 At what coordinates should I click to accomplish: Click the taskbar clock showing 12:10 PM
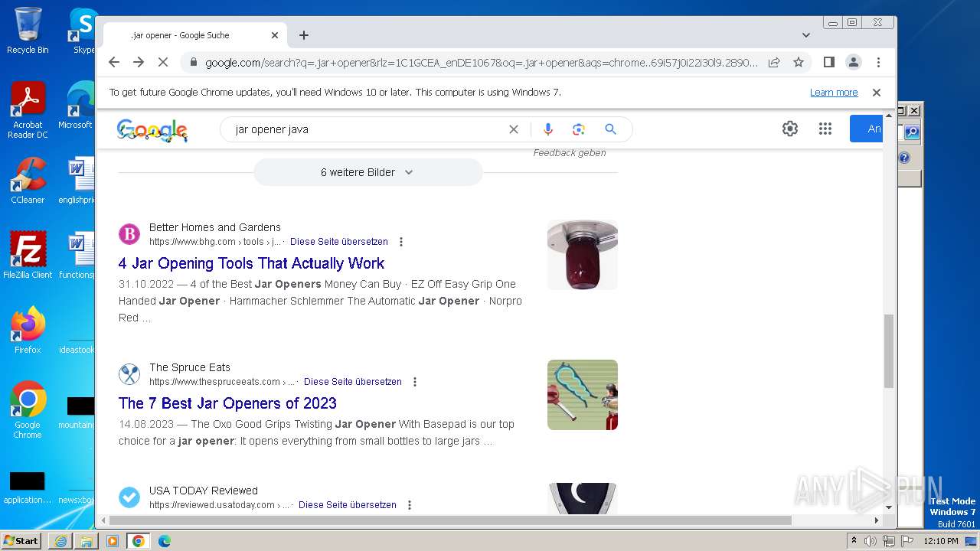941,541
